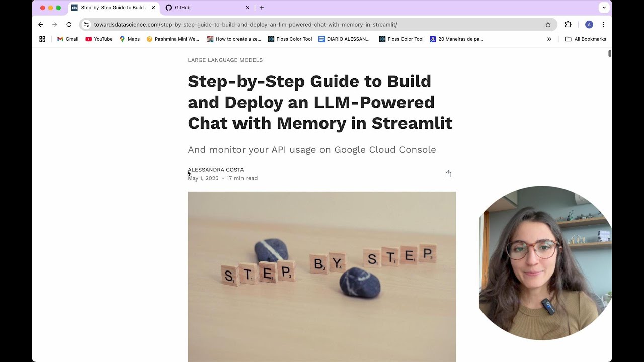Open a new tab with plus button
Viewport: 644px width, 362px height.
click(x=262, y=8)
